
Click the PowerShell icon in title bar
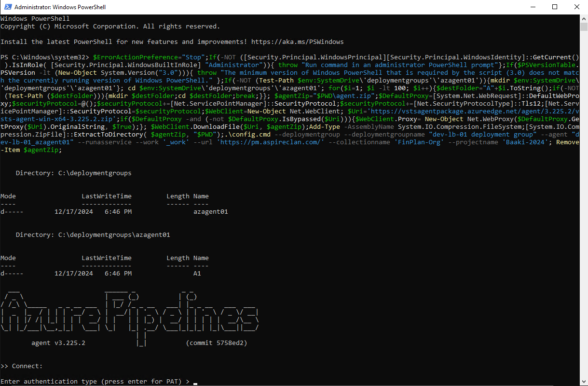pyautogui.click(x=7, y=7)
